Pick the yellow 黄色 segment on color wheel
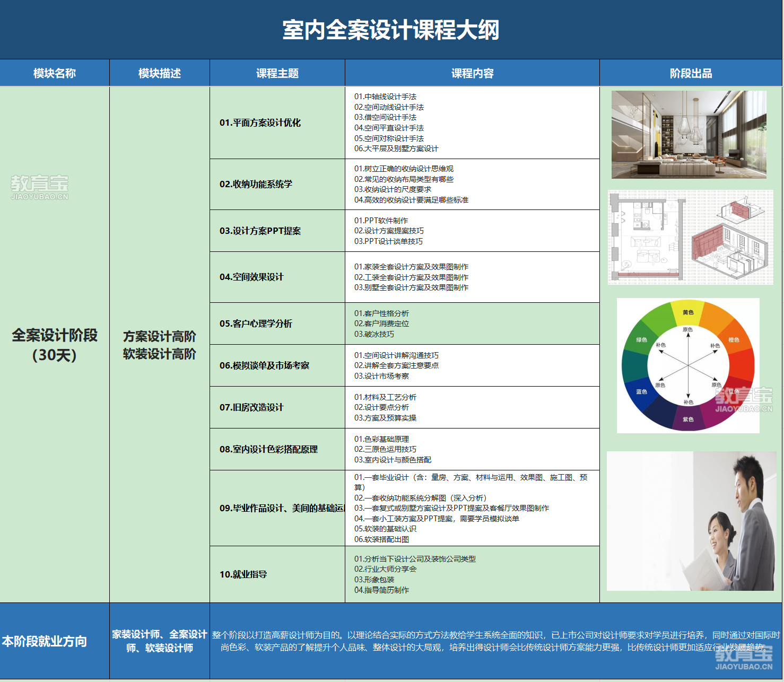This screenshot has width=784, height=682. pos(688,312)
